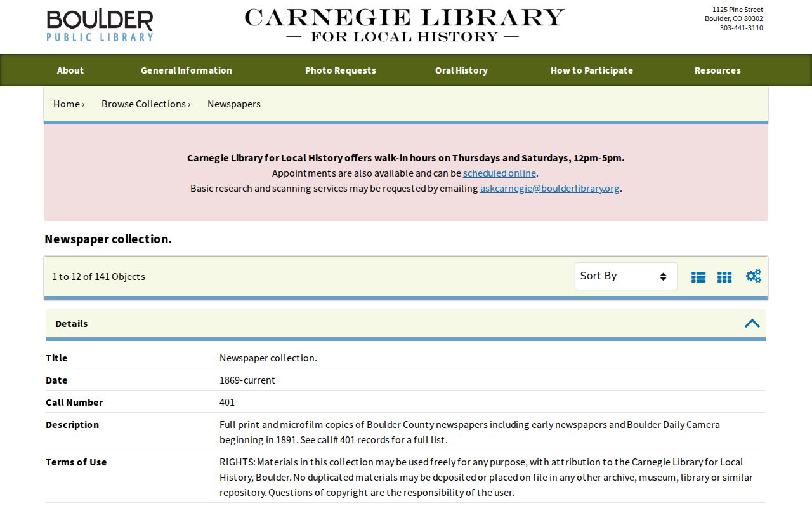Click askcarnegie@boulderlibrary.org email link
The height and width of the screenshot is (508, 812).
pyautogui.click(x=550, y=188)
